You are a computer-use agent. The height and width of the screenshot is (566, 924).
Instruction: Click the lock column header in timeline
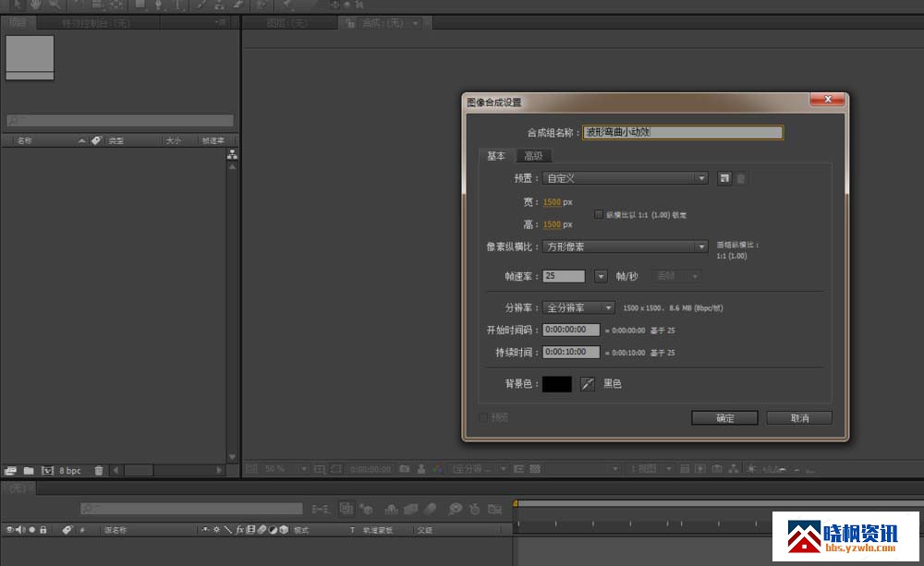pyautogui.click(x=43, y=529)
